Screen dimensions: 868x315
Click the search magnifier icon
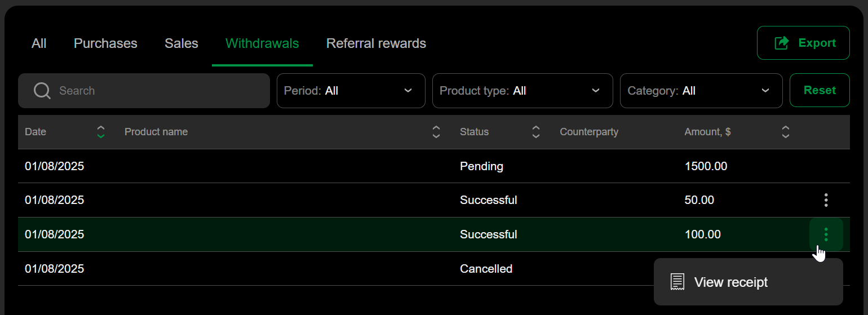tap(42, 91)
